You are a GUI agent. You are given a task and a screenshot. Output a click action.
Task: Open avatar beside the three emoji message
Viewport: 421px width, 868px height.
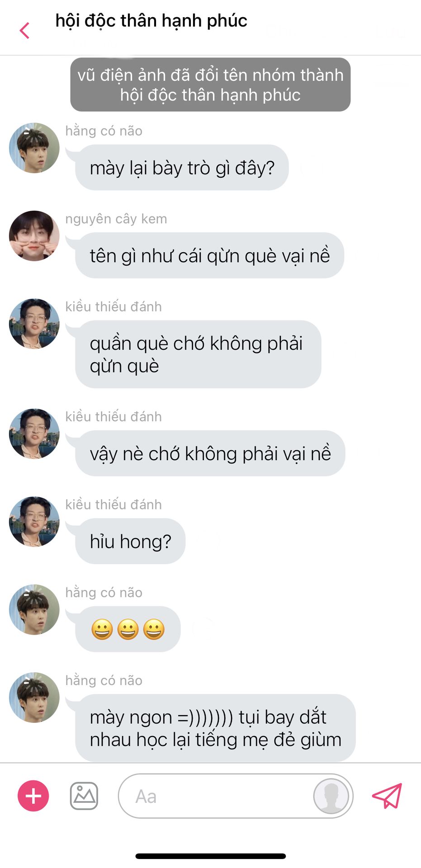click(x=34, y=609)
